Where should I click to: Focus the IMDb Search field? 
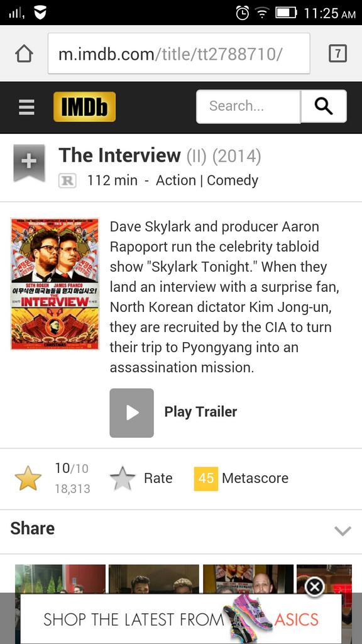click(x=248, y=106)
